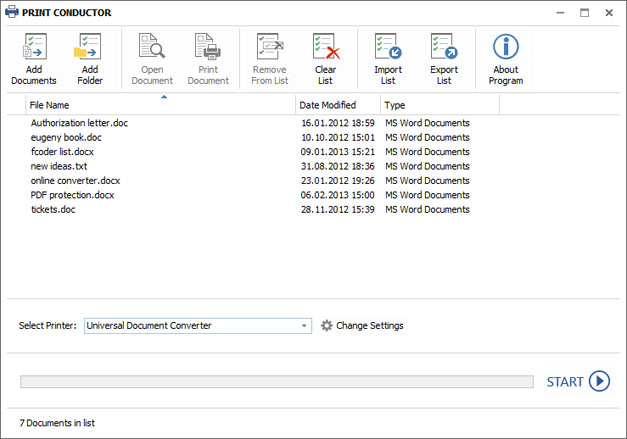Screen dimensions: 627x439
Task: Open the Export List tool
Action: [x=444, y=48]
